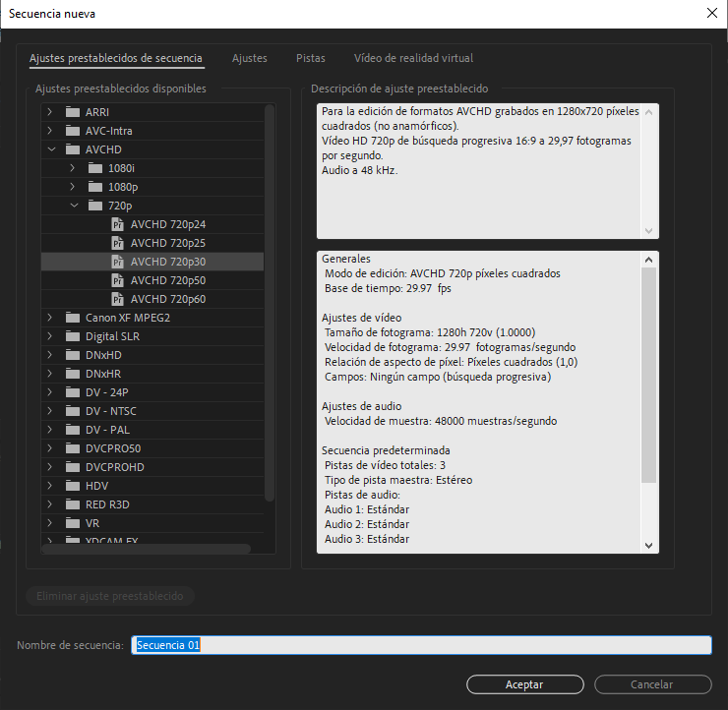728x710 pixels.
Task: Select the AVCHD 720p50 preset text
Action: click(168, 280)
